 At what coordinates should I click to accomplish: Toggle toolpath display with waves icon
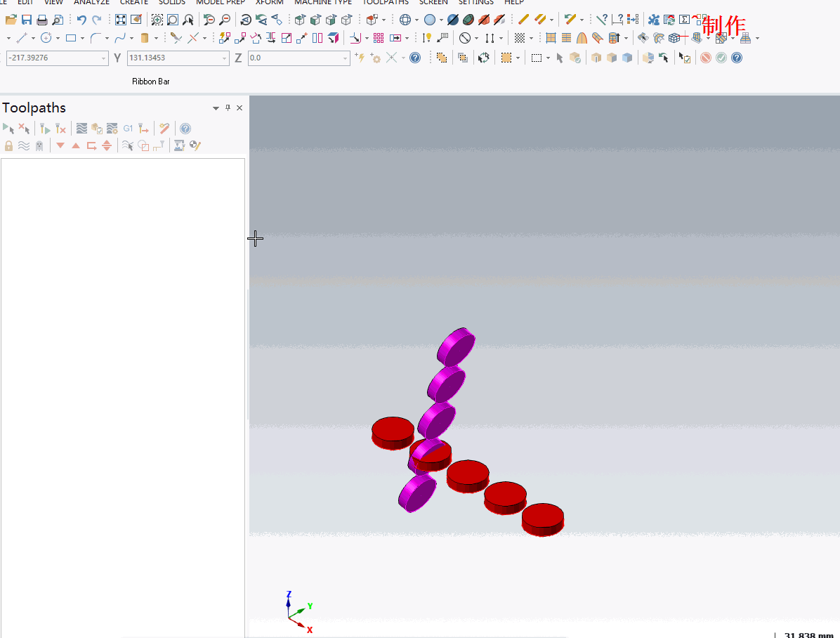point(24,146)
